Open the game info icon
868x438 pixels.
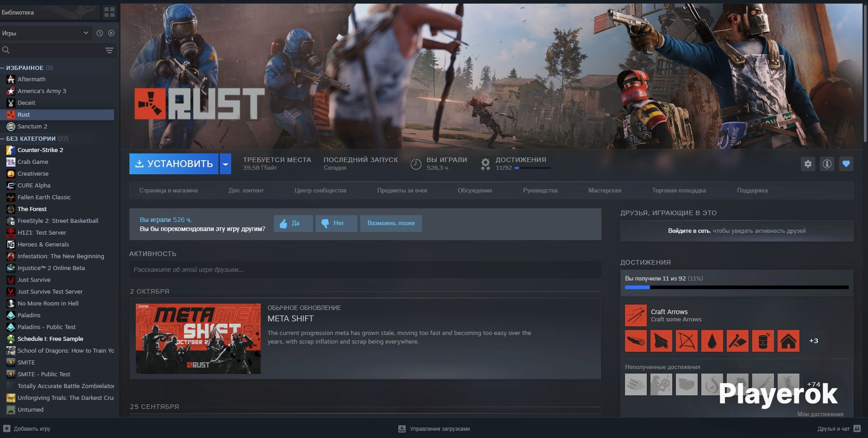(x=827, y=164)
